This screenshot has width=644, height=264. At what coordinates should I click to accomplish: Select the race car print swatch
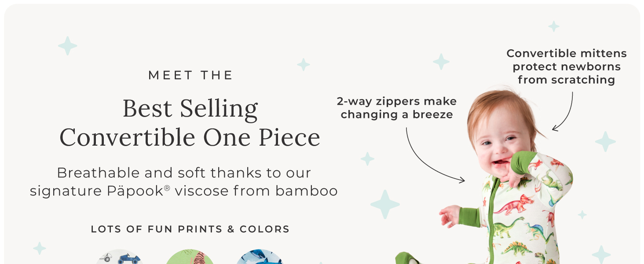coord(120,257)
